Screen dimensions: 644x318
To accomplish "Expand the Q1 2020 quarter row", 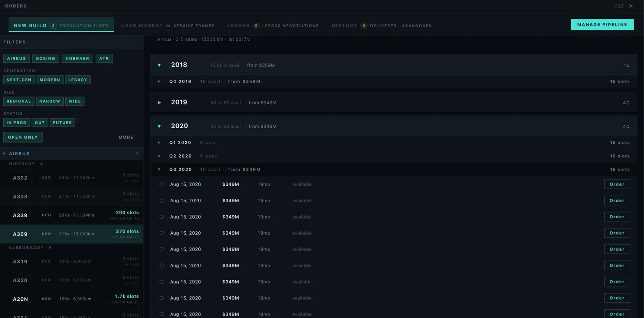I will (x=393, y=143).
